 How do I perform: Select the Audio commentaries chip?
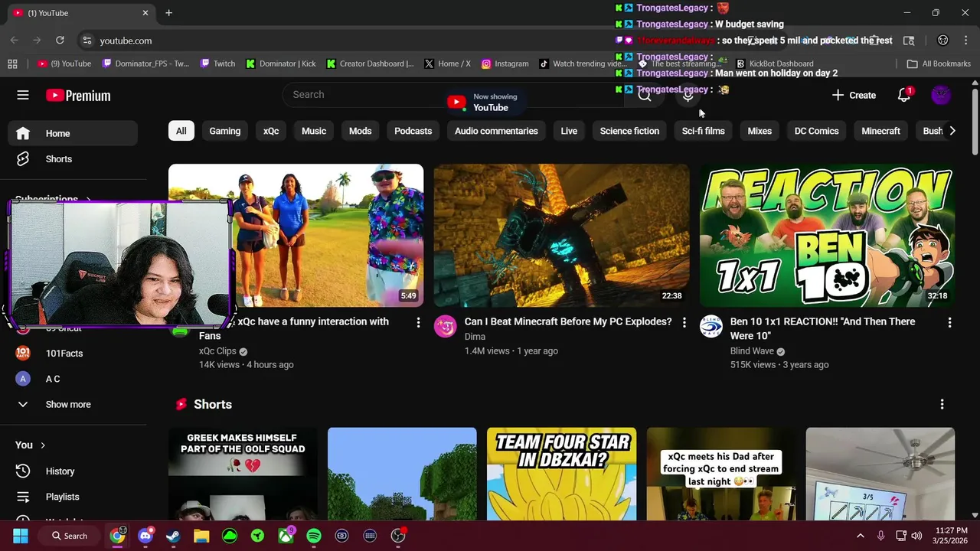tap(496, 131)
